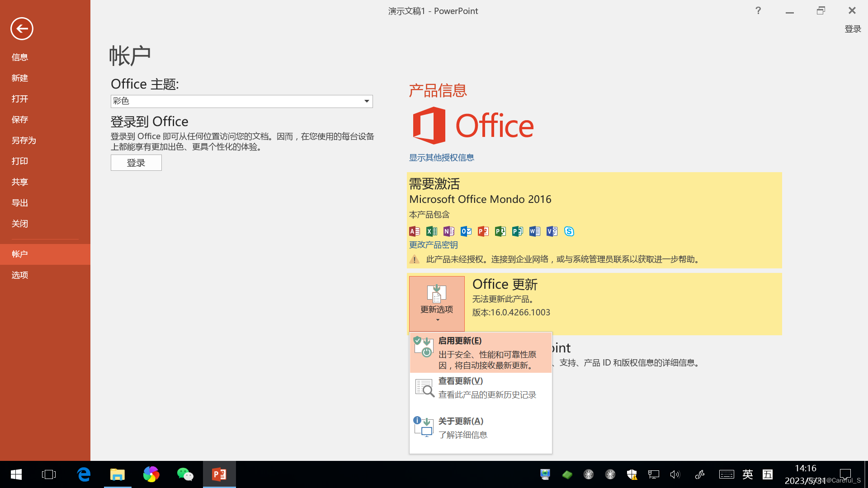868x488 pixels.
Task: Select 关于更新 menu entry
Action: tap(480, 427)
